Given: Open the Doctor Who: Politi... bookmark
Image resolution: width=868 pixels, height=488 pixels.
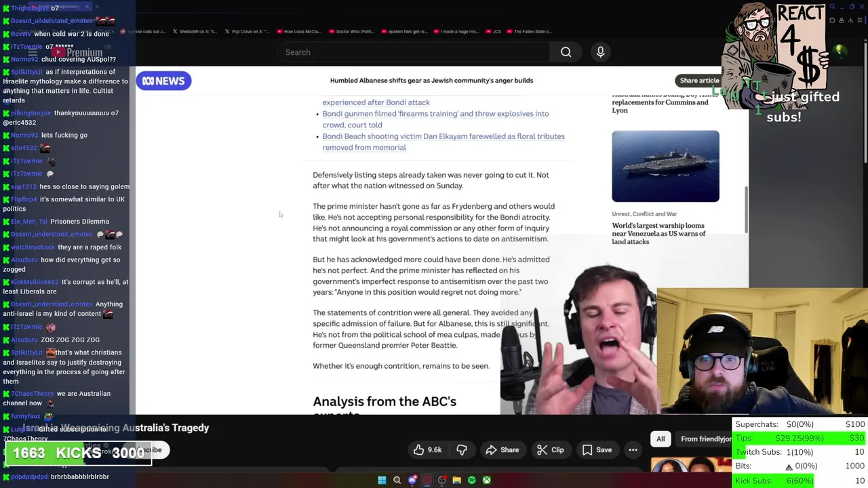Looking at the screenshot, I should (x=351, y=31).
